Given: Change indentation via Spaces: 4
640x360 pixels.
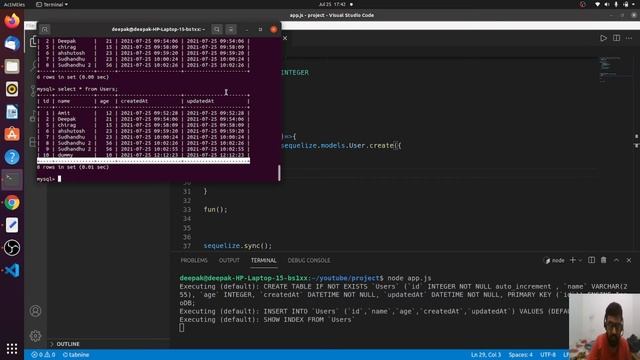Looking at the screenshot, I should click(520, 355).
